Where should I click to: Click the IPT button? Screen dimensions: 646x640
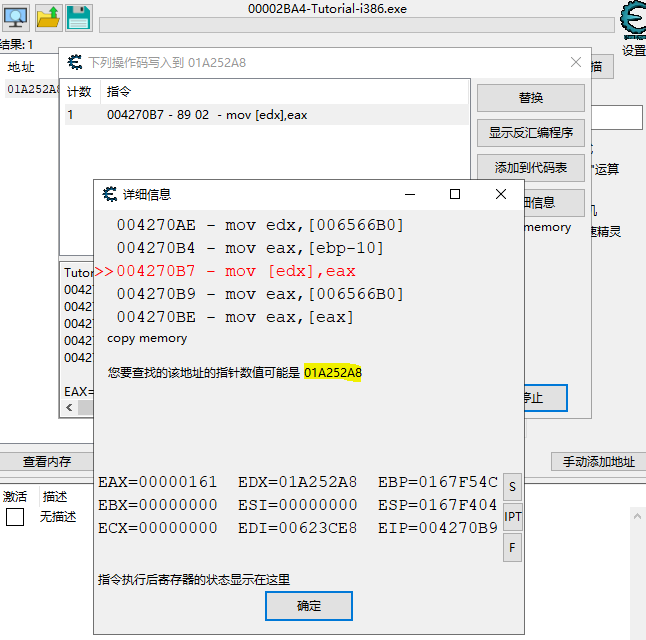tap(513, 517)
